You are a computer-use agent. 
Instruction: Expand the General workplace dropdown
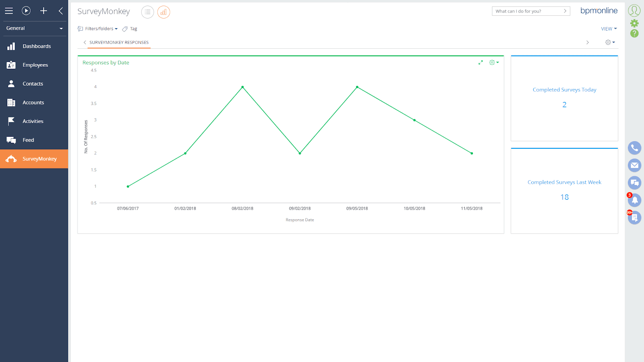click(x=34, y=28)
